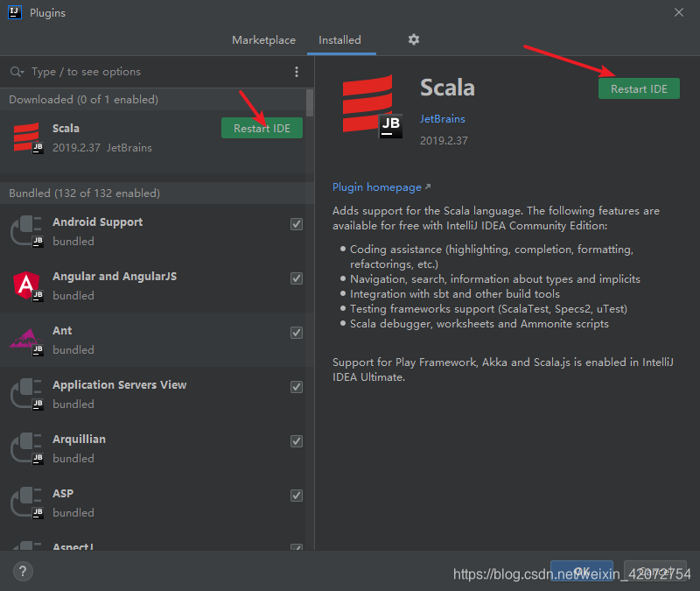Click the Application Servers View plugin icon
700x591 pixels.
(27, 394)
